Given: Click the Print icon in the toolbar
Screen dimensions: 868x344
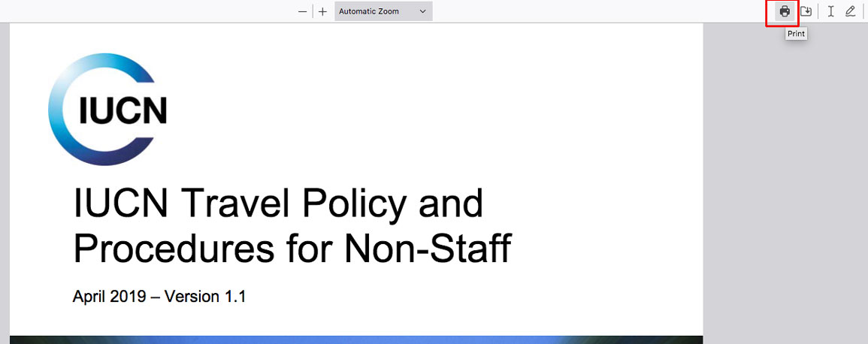Looking at the screenshot, I should click(x=785, y=11).
